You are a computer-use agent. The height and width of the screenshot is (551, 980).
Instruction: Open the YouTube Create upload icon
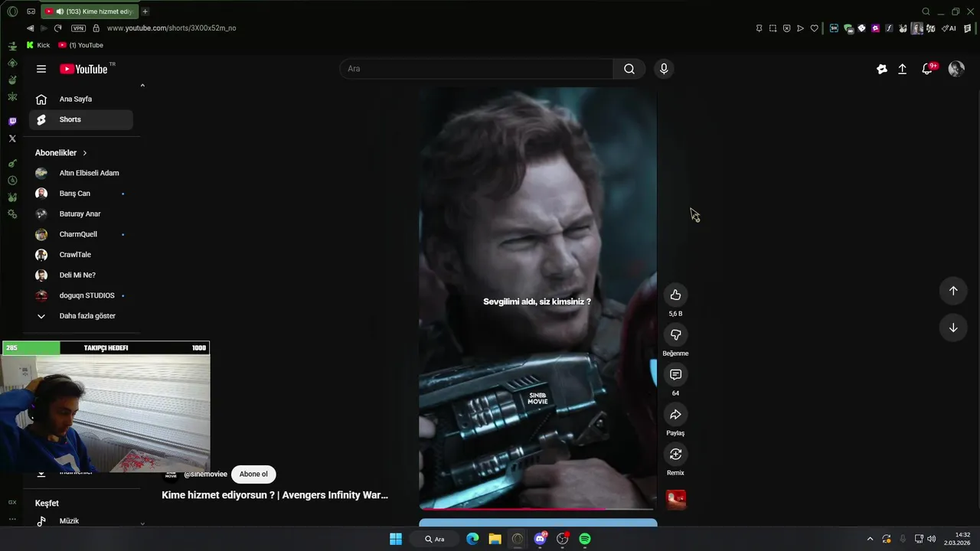click(x=903, y=69)
